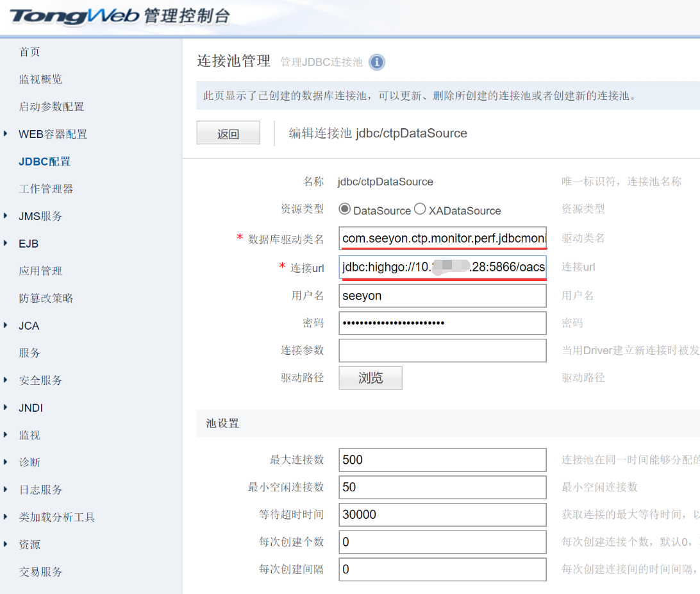700x594 pixels.
Task: Focus the 最大连接数 field showing 500
Action: tap(442, 460)
